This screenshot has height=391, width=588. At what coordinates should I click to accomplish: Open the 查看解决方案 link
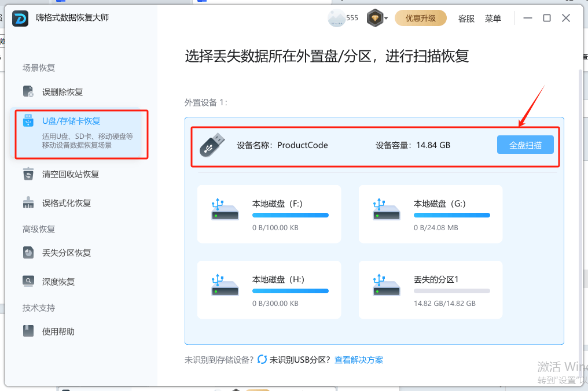[x=358, y=360]
